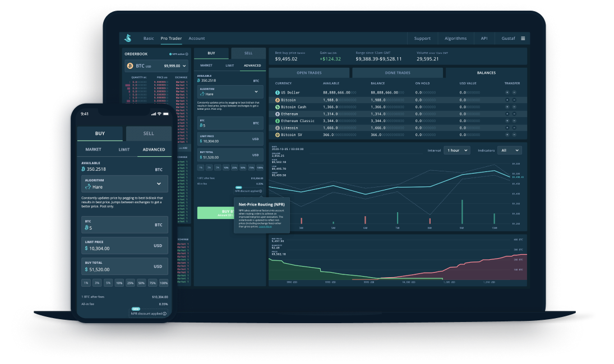Click the Algorithms link in top bar

click(x=455, y=39)
